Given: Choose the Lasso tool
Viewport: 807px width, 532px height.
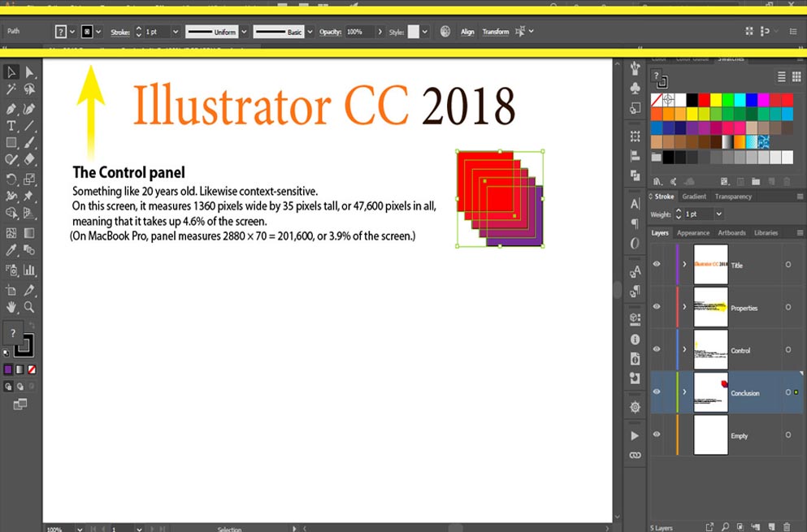Looking at the screenshot, I should 29,90.
